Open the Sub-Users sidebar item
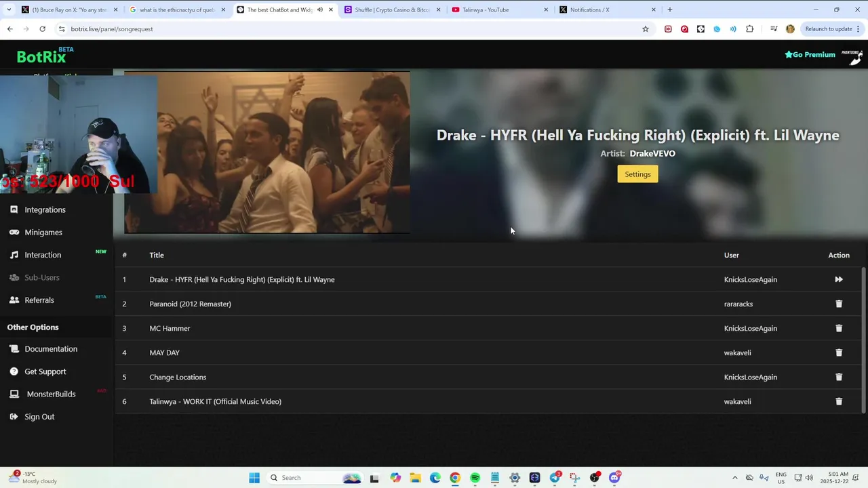Viewport: 868px width, 488px height. pos(42,277)
